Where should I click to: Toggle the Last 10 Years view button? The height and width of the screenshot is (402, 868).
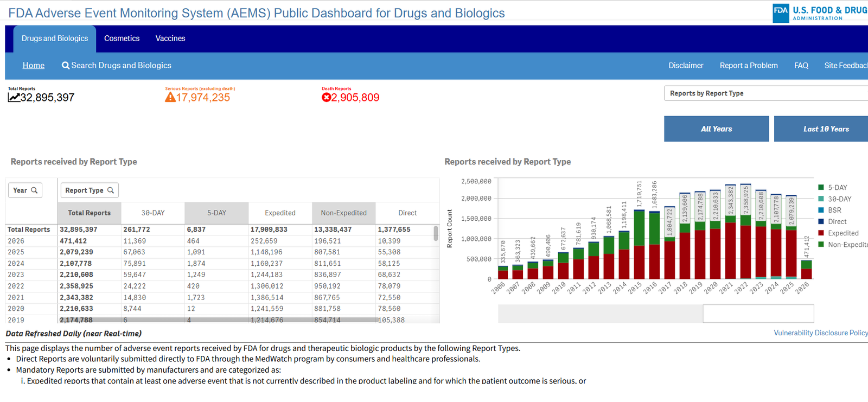coord(825,129)
